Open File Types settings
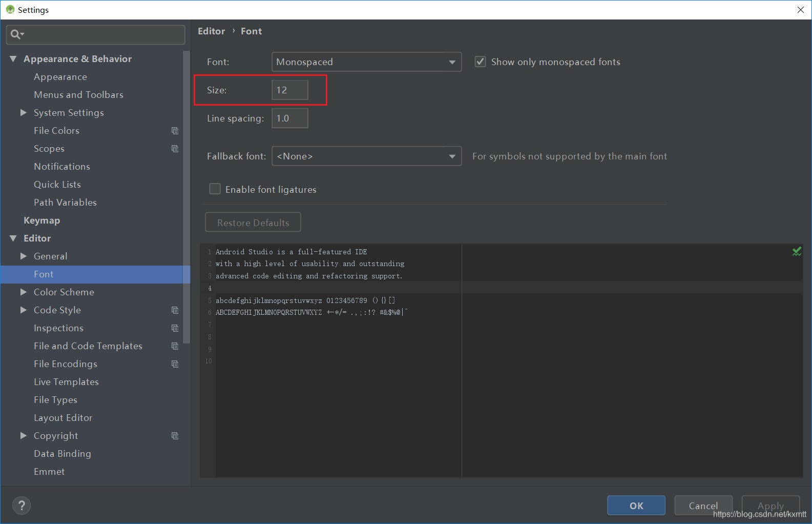The height and width of the screenshot is (524, 812). tap(55, 400)
